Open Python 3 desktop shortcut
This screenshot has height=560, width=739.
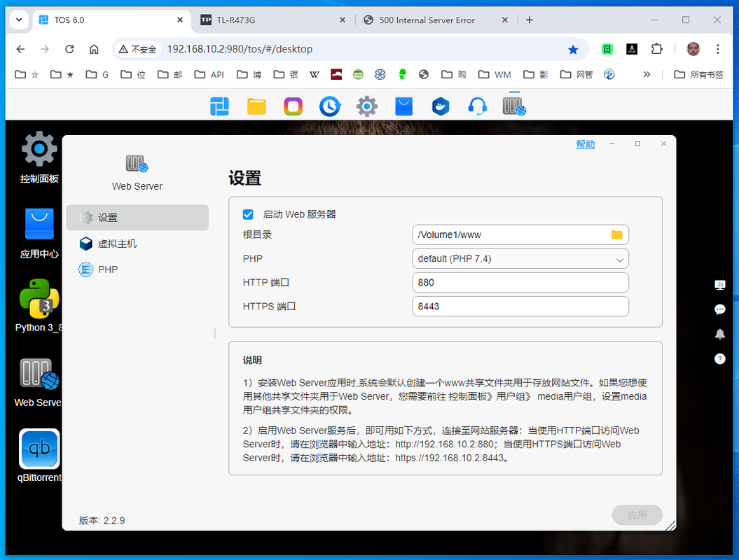pos(39,306)
